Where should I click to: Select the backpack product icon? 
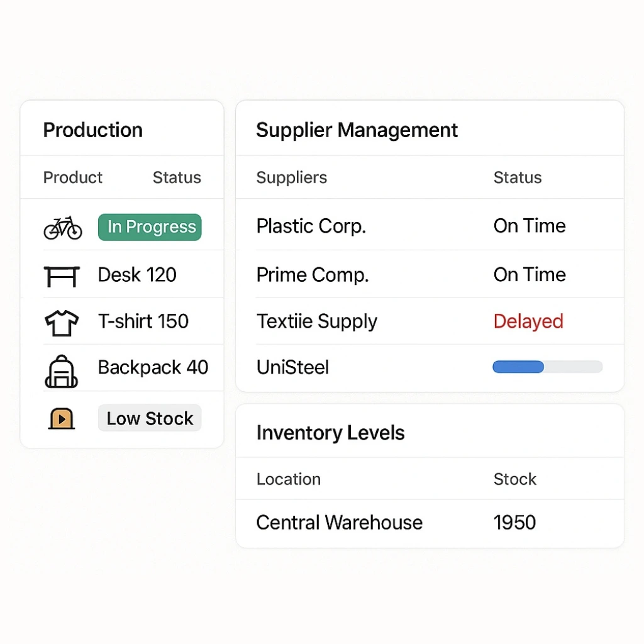click(x=62, y=371)
